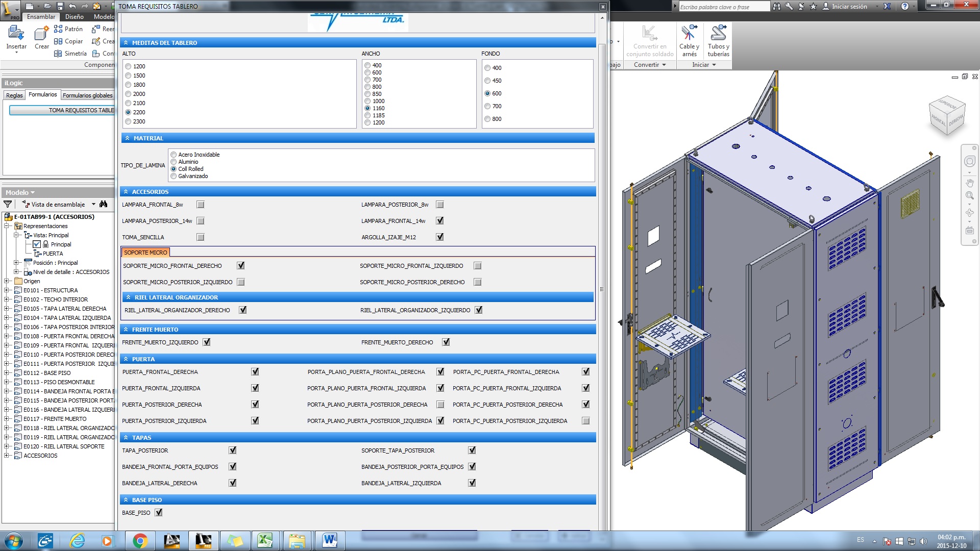Expand the E0101 - ESTRUCTURA tree node

(x=7, y=290)
